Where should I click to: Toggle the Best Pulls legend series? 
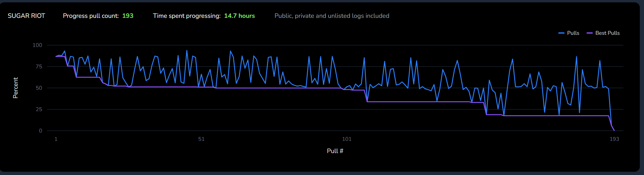tap(603, 33)
